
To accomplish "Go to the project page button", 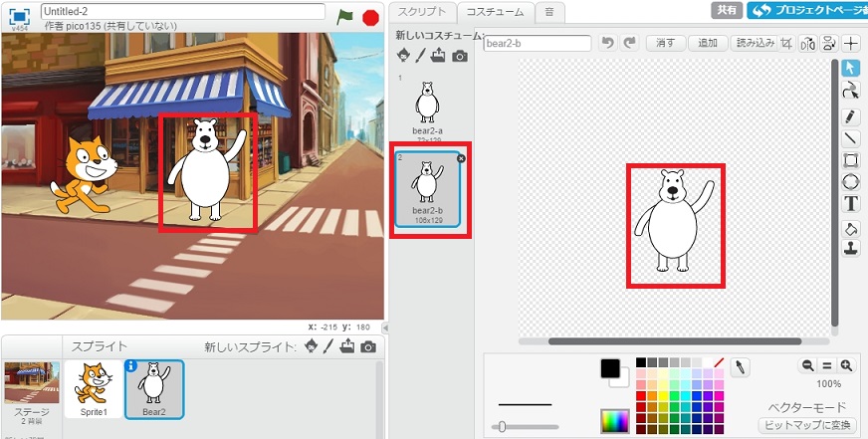I will [807, 10].
